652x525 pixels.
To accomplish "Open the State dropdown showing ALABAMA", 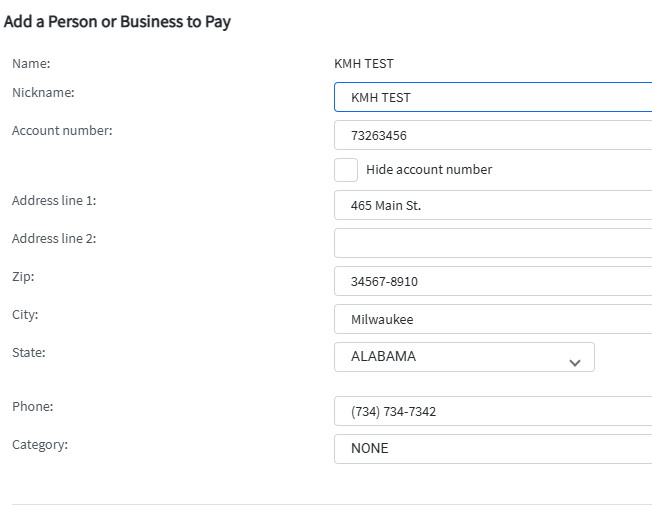I will coord(464,357).
